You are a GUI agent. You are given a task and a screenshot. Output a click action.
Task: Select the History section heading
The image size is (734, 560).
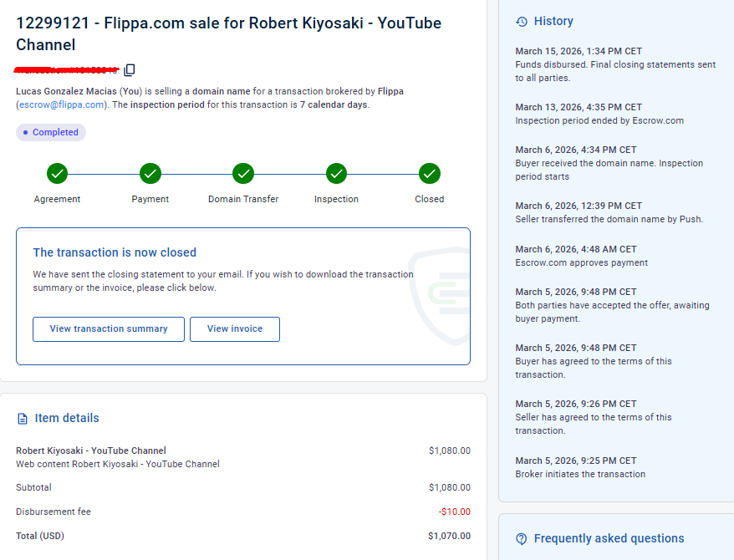click(553, 21)
